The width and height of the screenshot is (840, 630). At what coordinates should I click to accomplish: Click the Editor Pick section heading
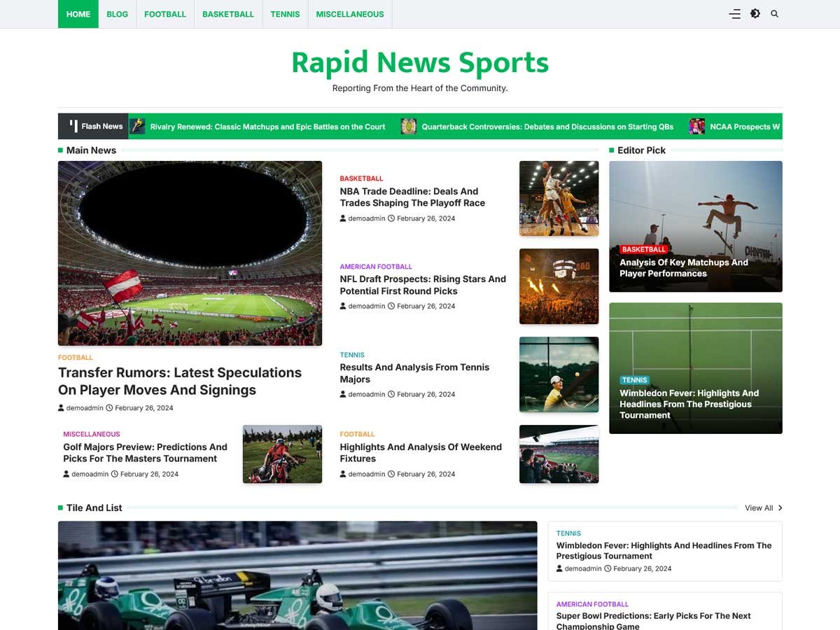coord(641,150)
